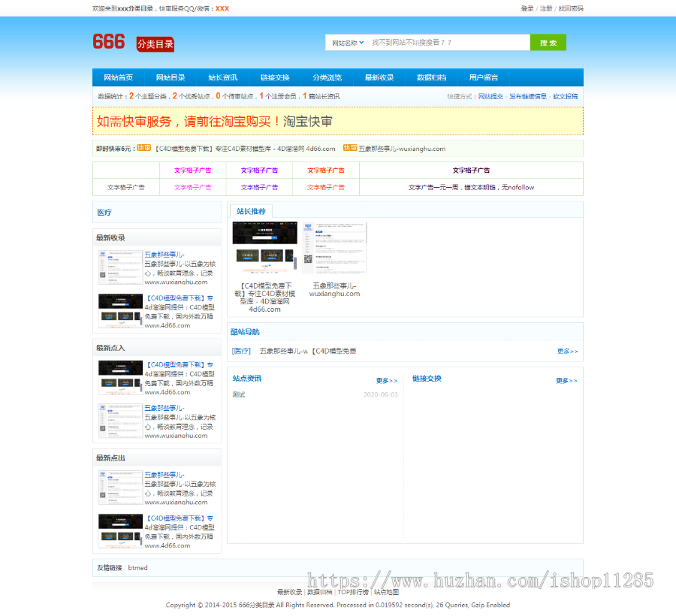This screenshot has height=616, width=676.
Task: Open the C4D模型免费下载 title in 最新收录
Action: (x=179, y=298)
